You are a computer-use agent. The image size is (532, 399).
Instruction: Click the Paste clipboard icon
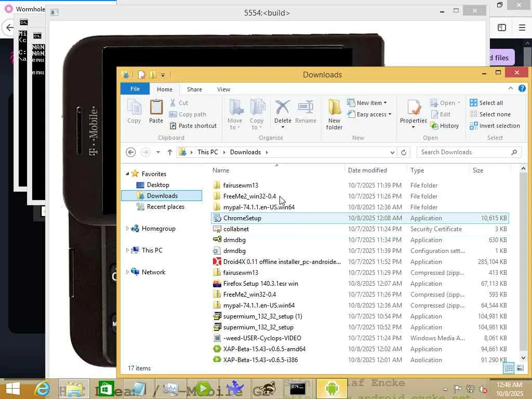coord(156,111)
